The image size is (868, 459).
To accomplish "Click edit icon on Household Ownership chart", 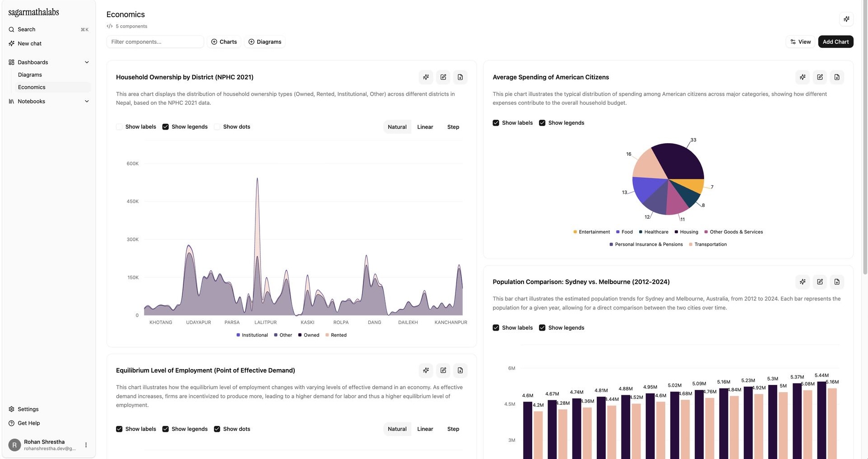I will (443, 77).
